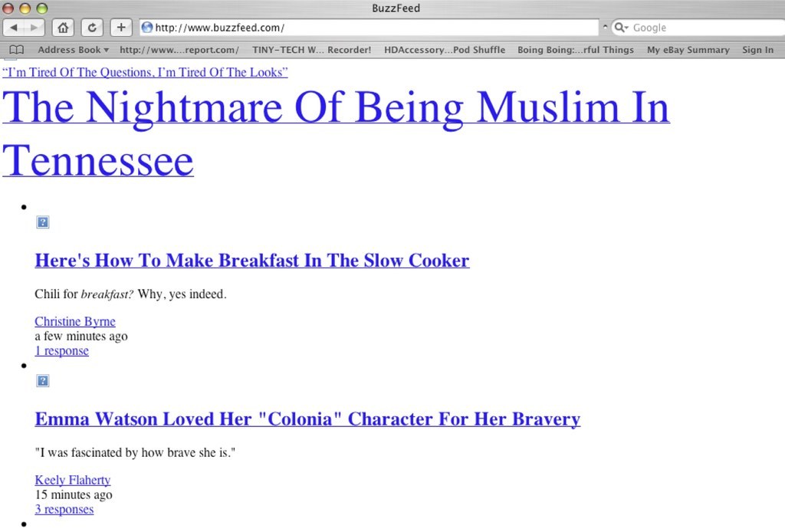Open the Boing Boing:...rful Things bookmark
Viewport: 785px width, 532px height.
[576, 50]
